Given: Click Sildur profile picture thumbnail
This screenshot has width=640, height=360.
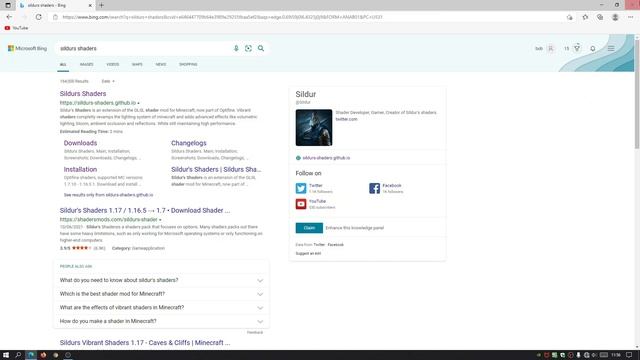Looking at the screenshot, I should pos(314,128).
